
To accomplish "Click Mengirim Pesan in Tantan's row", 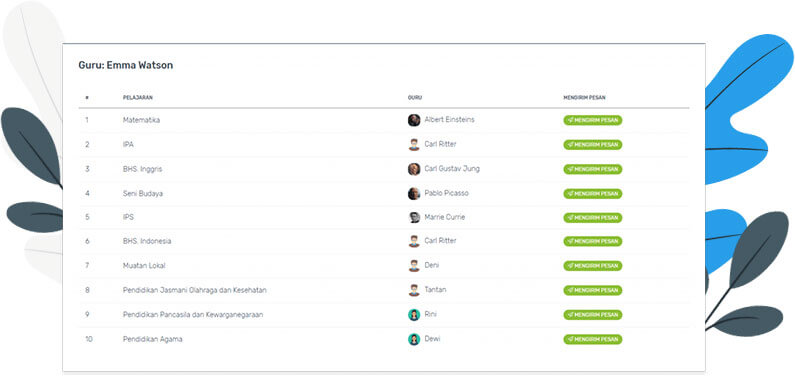I will 593,290.
